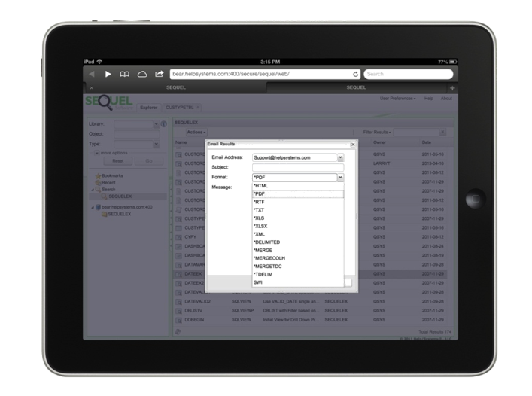
Task: Tap the Safari Search field
Action: coord(408,74)
